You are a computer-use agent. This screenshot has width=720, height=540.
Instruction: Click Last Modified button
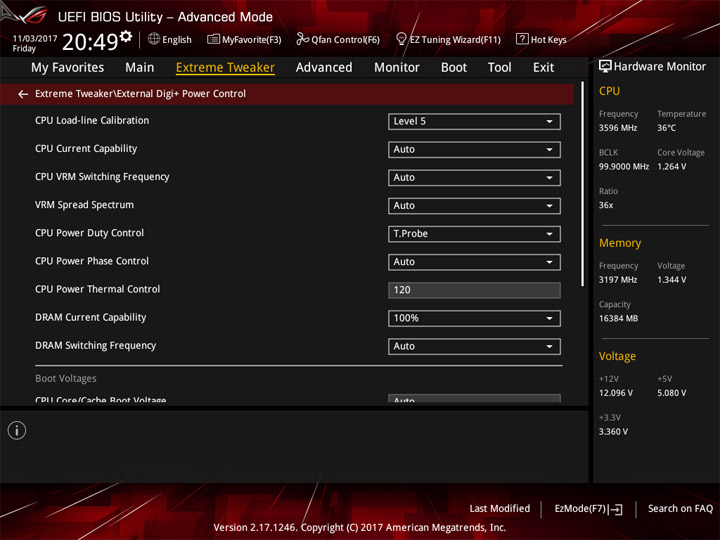(499, 508)
